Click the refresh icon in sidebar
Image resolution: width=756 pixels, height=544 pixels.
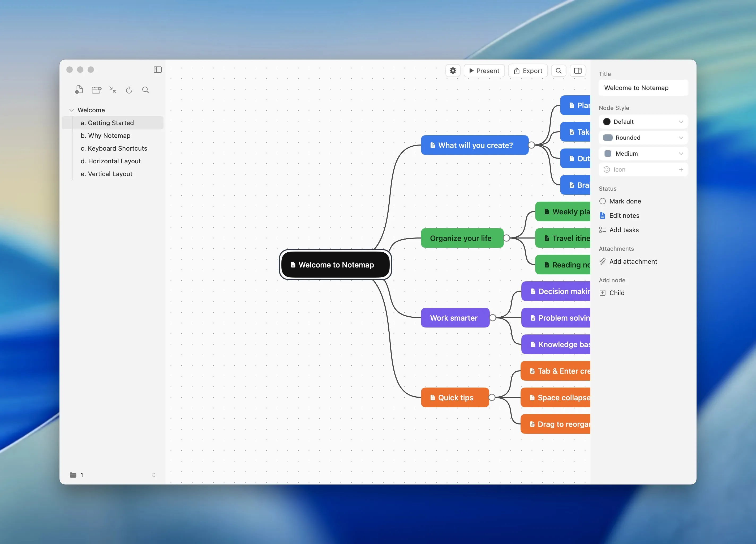pyautogui.click(x=129, y=90)
